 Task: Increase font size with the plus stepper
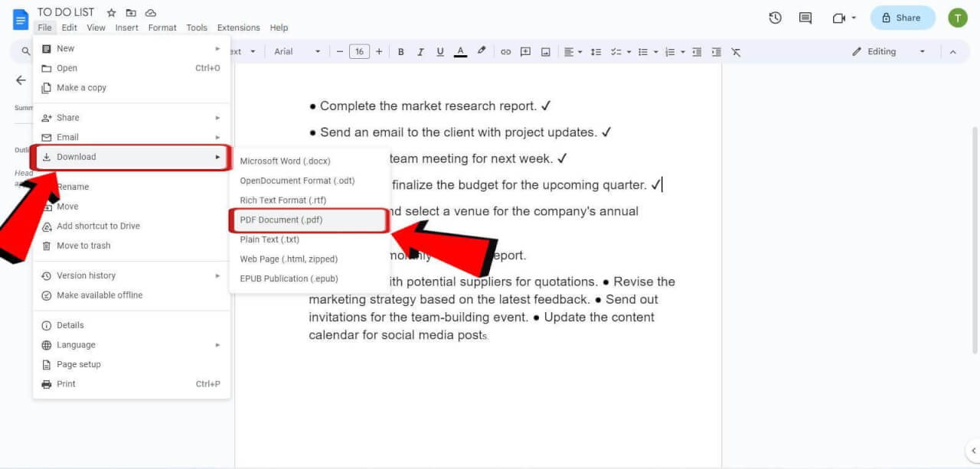(379, 51)
